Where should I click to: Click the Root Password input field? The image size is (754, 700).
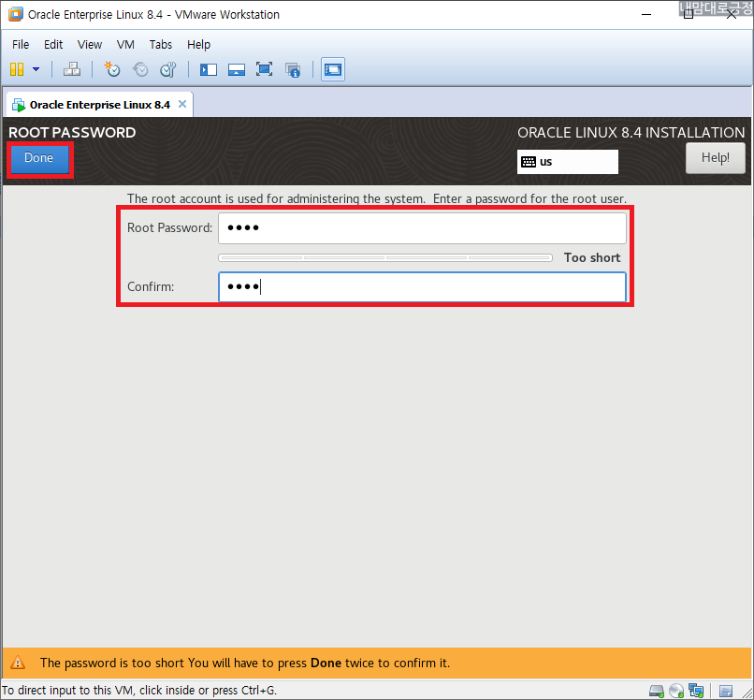[x=422, y=228]
